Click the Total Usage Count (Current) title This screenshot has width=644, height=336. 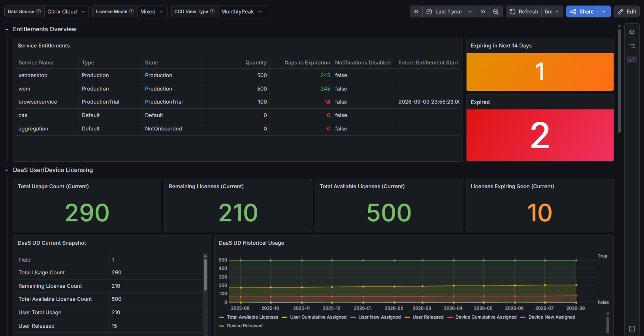click(x=53, y=186)
